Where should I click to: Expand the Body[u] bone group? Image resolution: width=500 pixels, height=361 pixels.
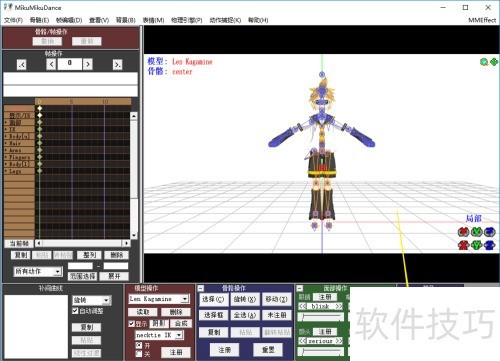(x=6, y=136)
